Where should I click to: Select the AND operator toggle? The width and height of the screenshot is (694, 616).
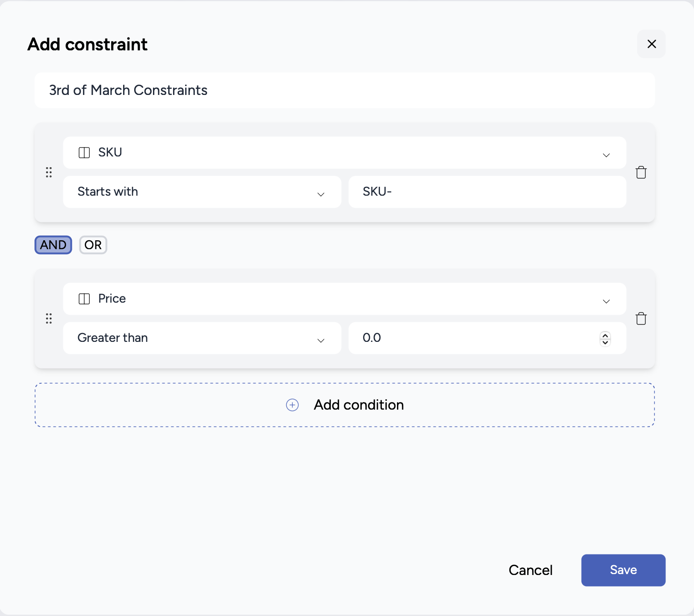[x=53, y=245]
